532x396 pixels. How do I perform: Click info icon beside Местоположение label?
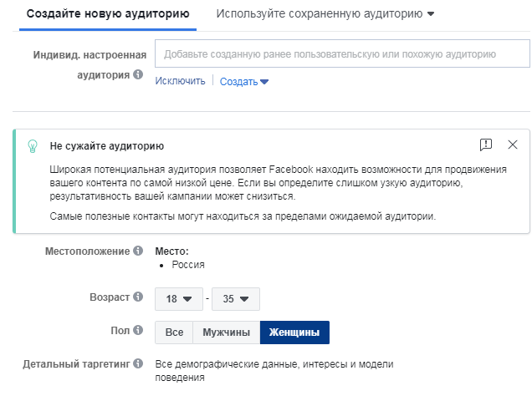pyautogui.click(x=138, y=251)
